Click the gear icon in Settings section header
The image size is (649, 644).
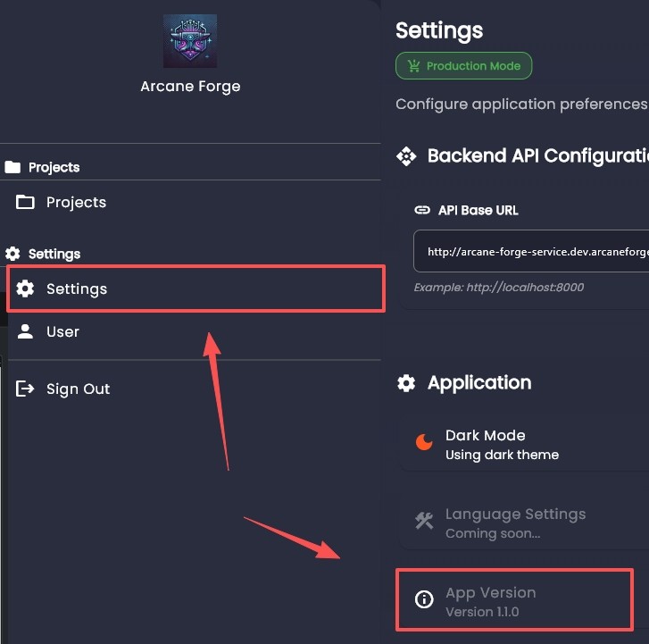pos(12,254)
